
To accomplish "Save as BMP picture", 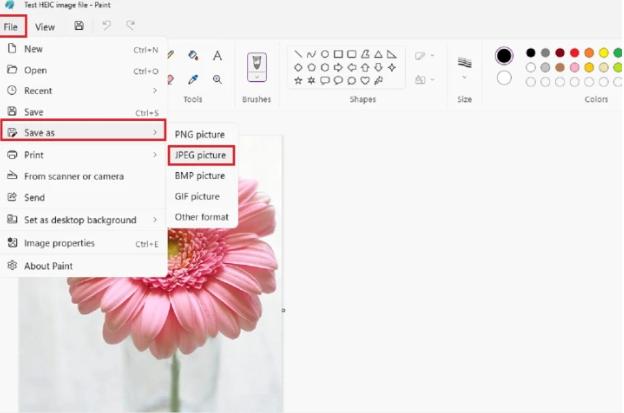I will pyautogui.click(x=202, y=176).
